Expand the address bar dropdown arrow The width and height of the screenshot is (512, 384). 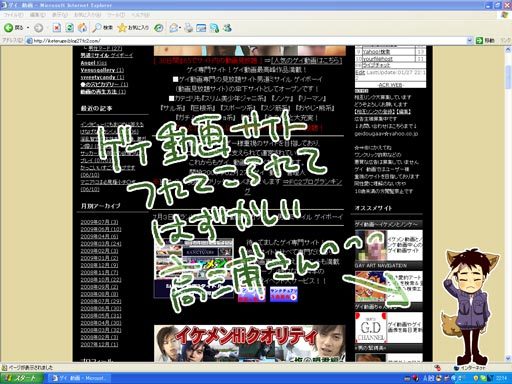[469, 41]
